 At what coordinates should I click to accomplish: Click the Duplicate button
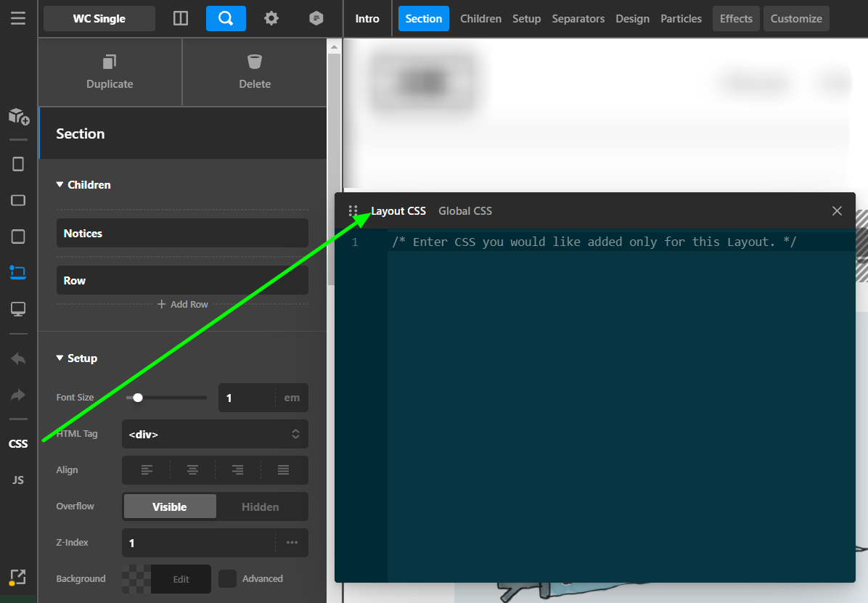pyautogui.click(x=110, y=72)
